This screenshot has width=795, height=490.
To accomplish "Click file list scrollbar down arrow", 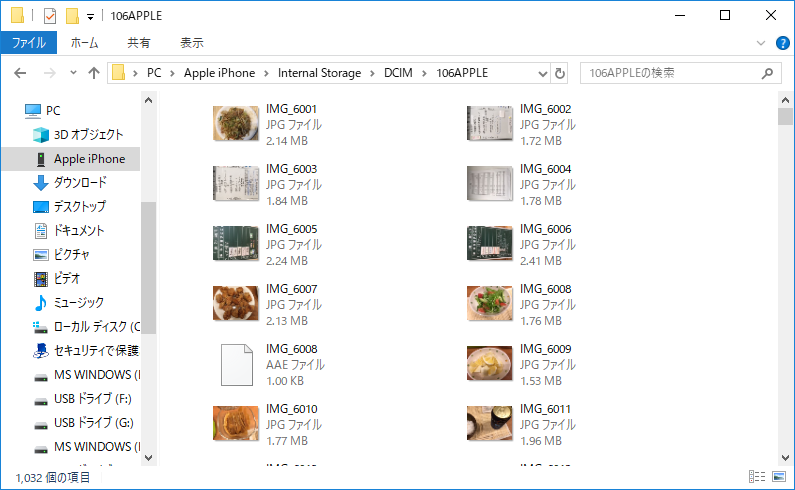I will pyautogui.click(x=785, y=457).
